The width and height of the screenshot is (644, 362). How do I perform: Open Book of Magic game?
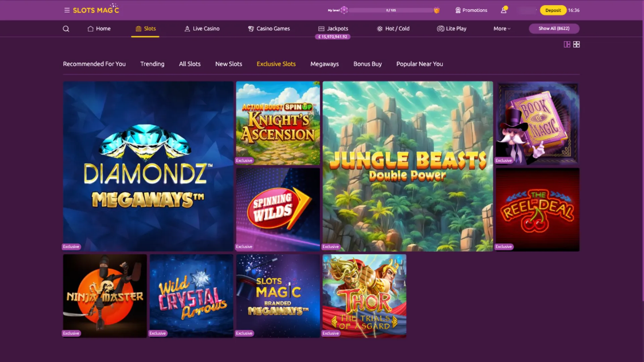[538, 123]
